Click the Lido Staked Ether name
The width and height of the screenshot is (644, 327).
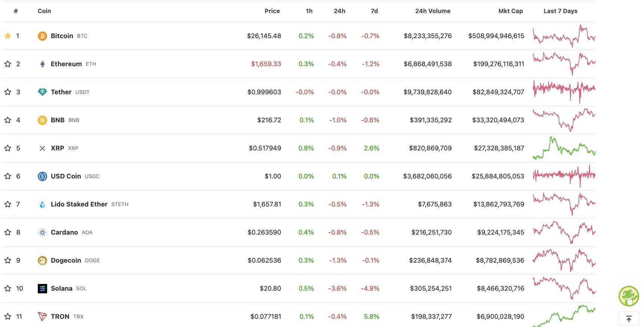(80, 204)
